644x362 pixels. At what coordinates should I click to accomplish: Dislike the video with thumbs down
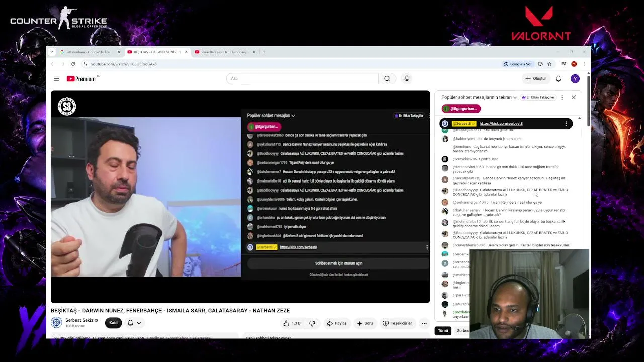coord(312,323)
